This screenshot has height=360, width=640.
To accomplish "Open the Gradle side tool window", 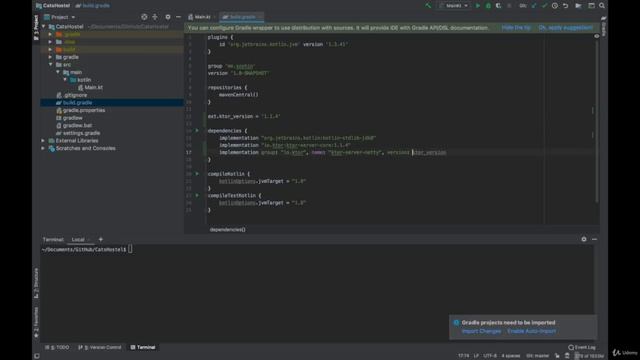I will (x=604, y=27).
